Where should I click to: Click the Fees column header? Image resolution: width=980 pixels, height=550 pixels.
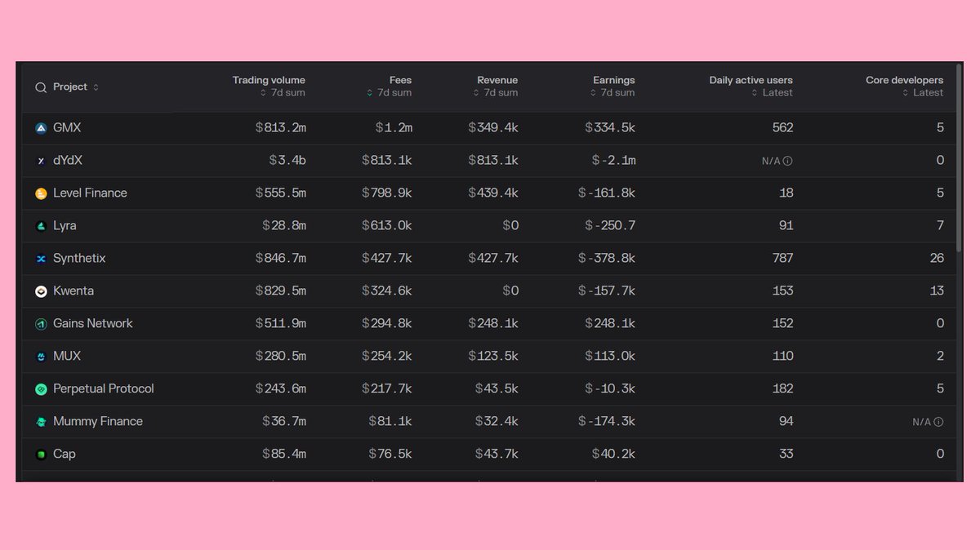pos(400,80)
